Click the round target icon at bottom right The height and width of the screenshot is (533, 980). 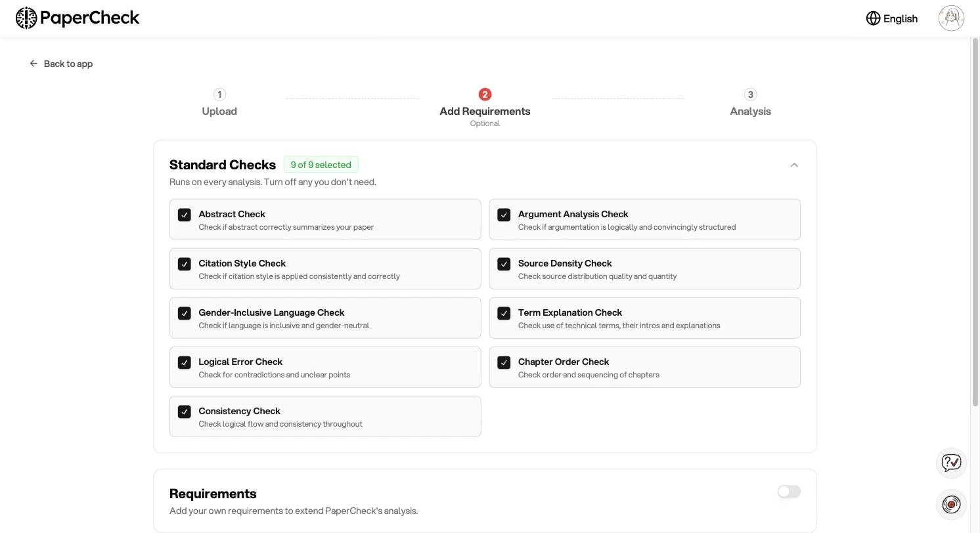point(951,505)
